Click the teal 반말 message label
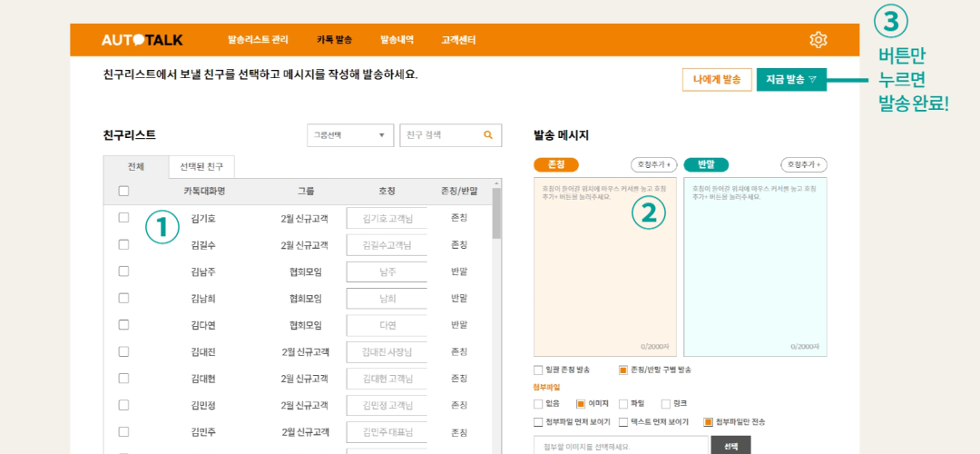 706,164
